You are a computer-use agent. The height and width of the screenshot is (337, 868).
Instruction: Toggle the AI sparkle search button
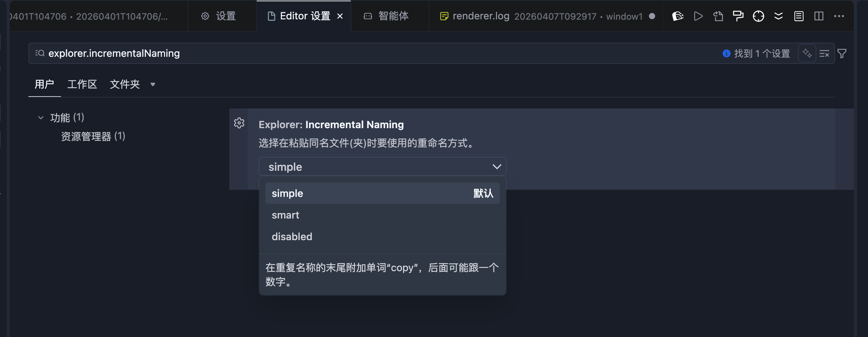807,53
